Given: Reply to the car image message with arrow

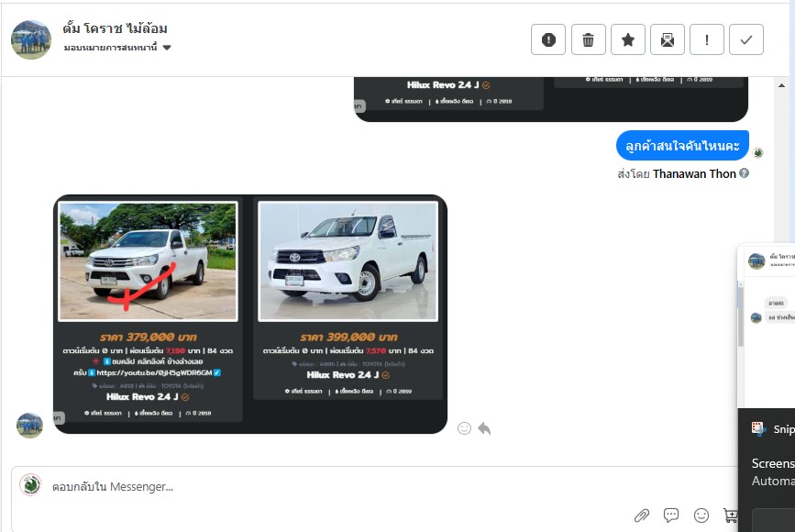Looking at the screenshot, I should (484, 428).
